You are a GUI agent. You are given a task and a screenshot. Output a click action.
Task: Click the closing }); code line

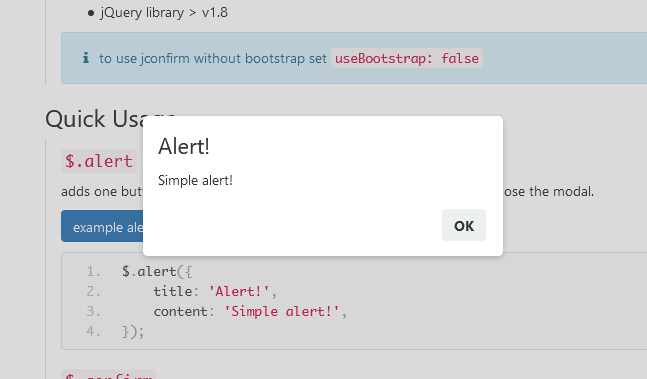coord(133,332)
